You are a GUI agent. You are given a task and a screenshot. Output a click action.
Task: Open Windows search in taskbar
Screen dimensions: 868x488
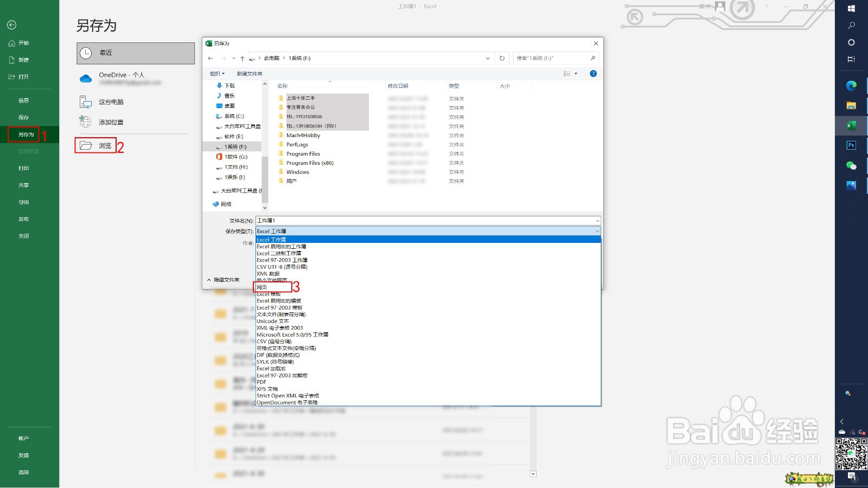(x=851, y=25)
